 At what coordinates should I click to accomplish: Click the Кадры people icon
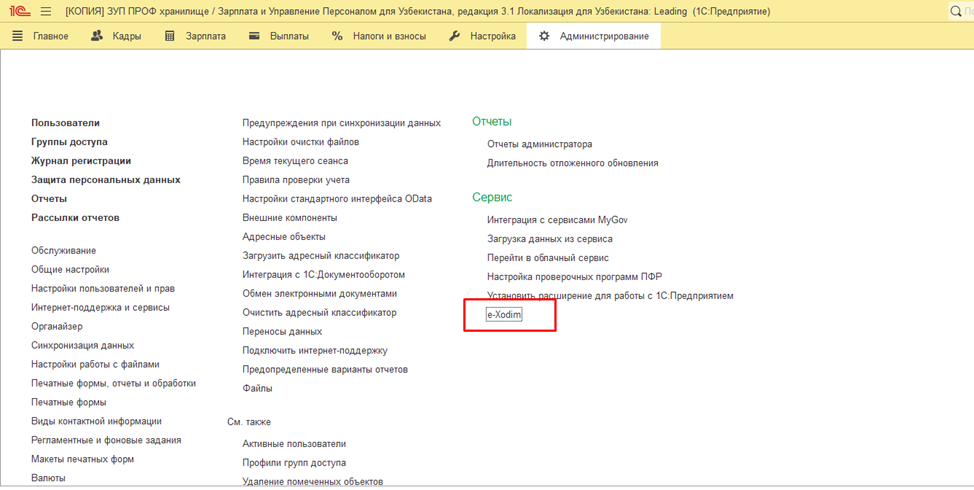coord(97,36)
